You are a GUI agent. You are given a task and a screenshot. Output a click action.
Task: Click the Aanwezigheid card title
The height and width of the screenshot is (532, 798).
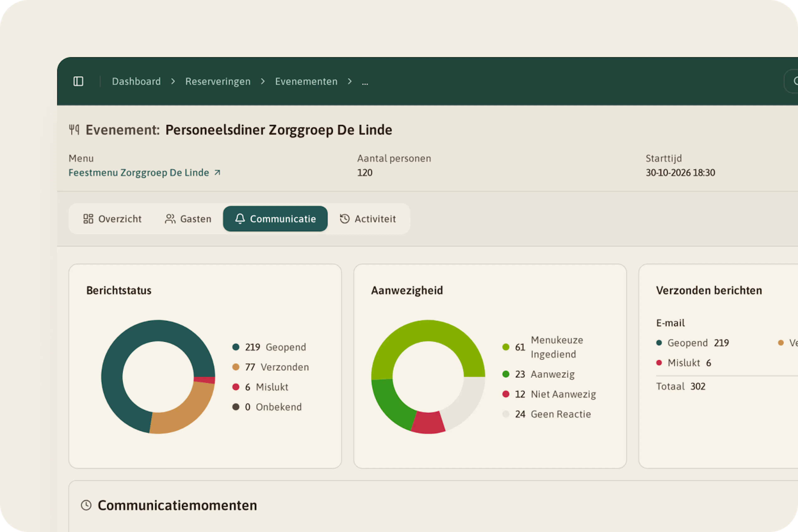[x=407, y=291]
